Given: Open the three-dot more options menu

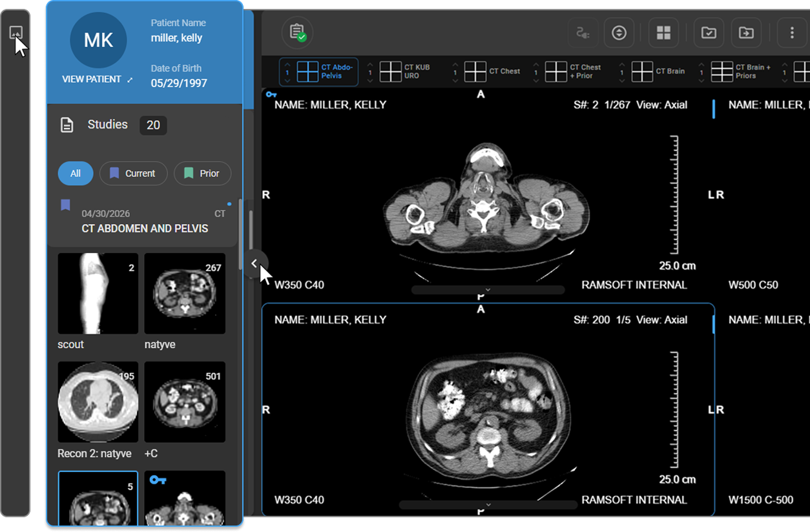Looking at the screenshot, I should [x=792, y=32].
